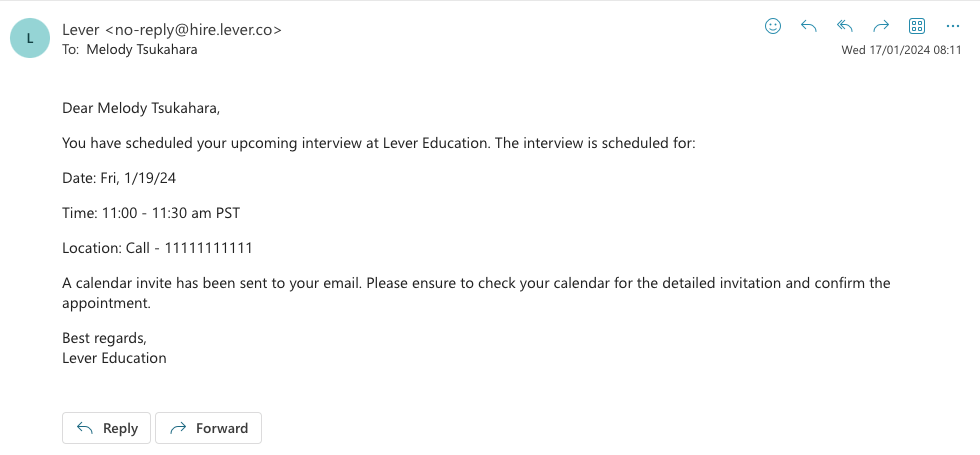The height and width of the screenshot is (455, 980).
Task: Open the sender no-reply@hire.lever.co contact card
Action: click(172, 29)
